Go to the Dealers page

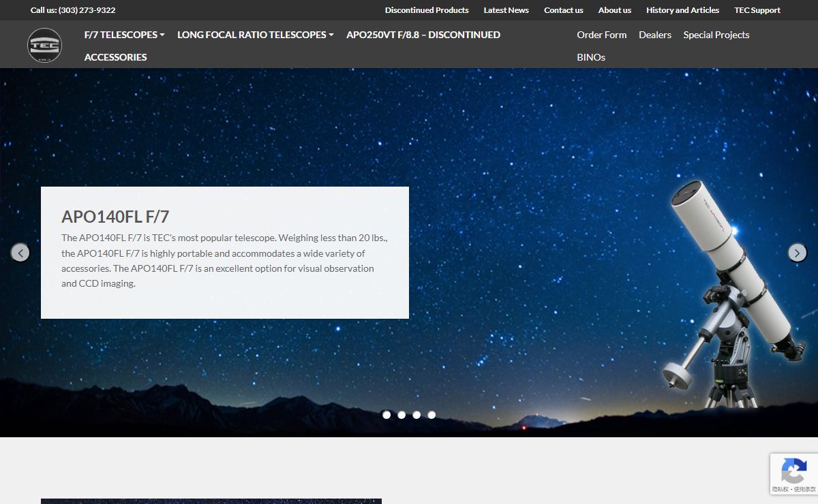pyautogui.click(x=655, y=35)
